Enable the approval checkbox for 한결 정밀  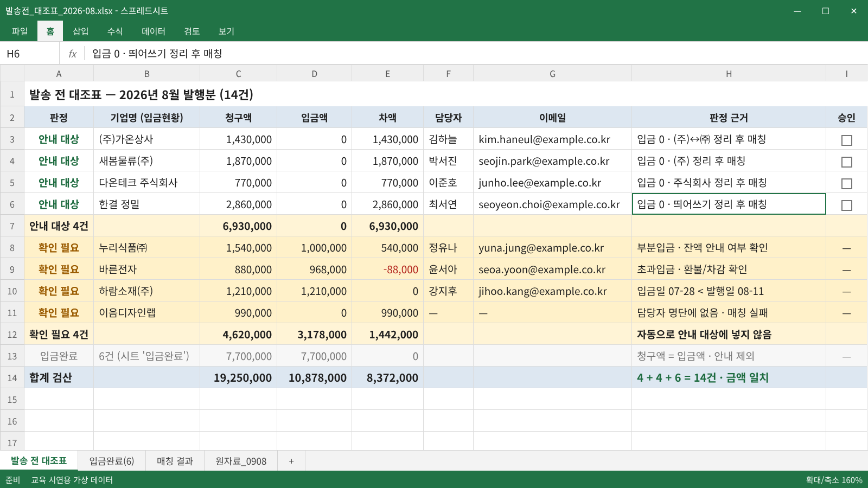pyautogui.click(x=846, y=205)
